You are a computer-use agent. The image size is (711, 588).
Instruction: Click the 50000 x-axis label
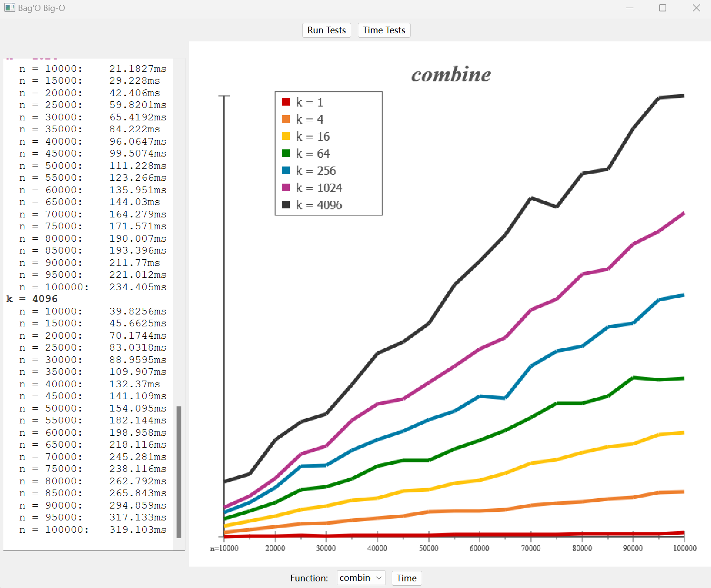point(429,548)
